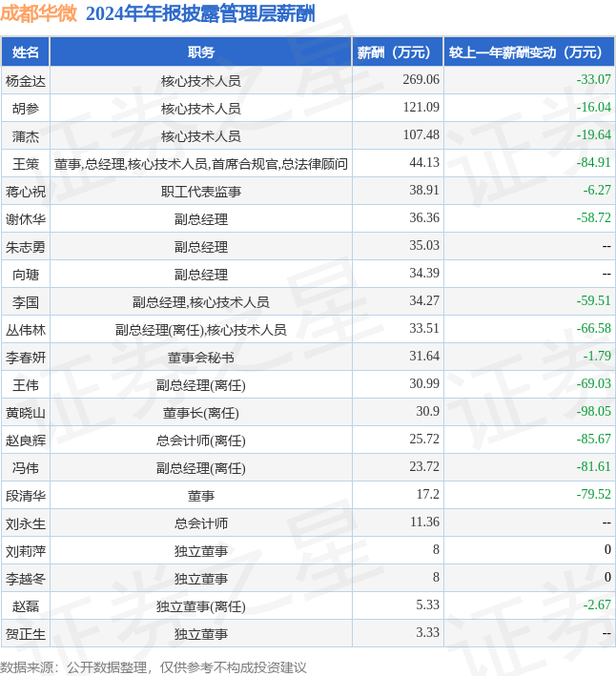This screenshot has width=616, height=676.
Task: Click the salary value 269.06
Action: pyautogui.click(x=421, y=79)
